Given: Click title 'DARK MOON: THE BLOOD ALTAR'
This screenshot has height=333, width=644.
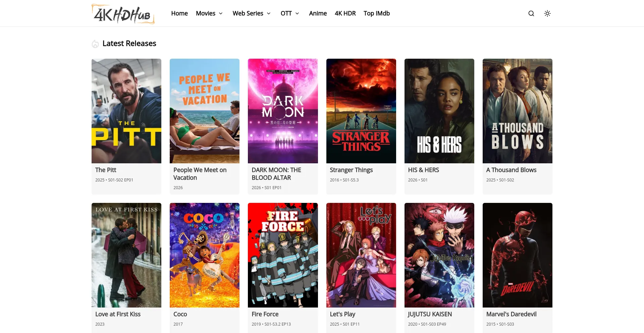Looking at the screenshot, I should coord(276,174).
